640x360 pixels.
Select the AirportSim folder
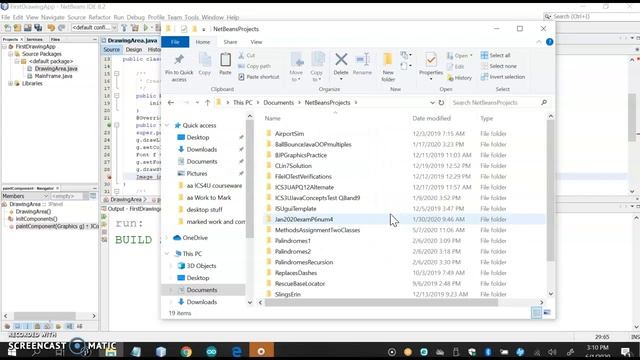289,133
